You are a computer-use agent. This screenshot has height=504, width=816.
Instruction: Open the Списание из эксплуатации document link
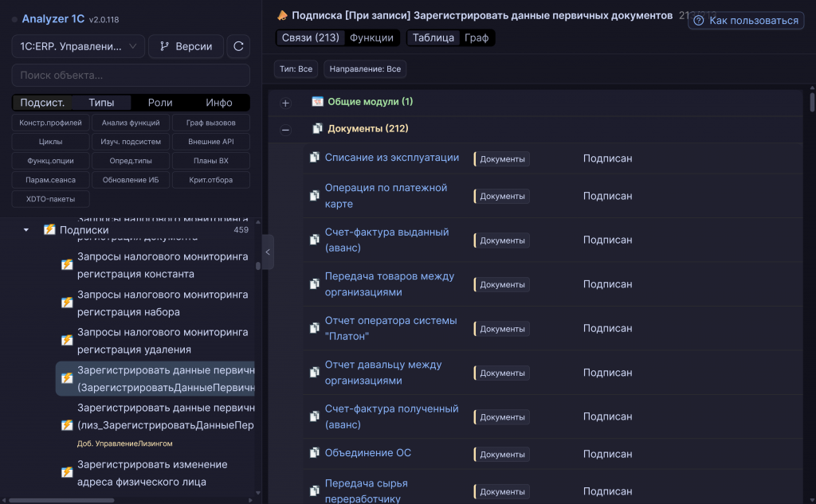[x=392, y=158]
